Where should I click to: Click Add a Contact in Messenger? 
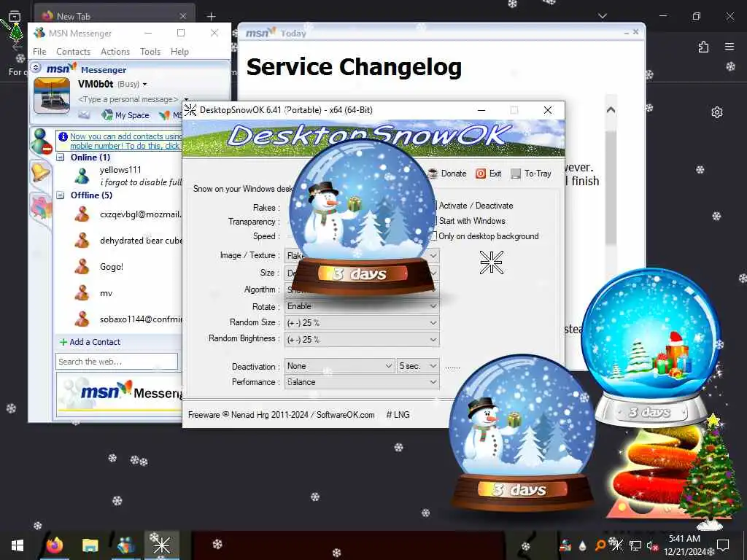(90, 342)
